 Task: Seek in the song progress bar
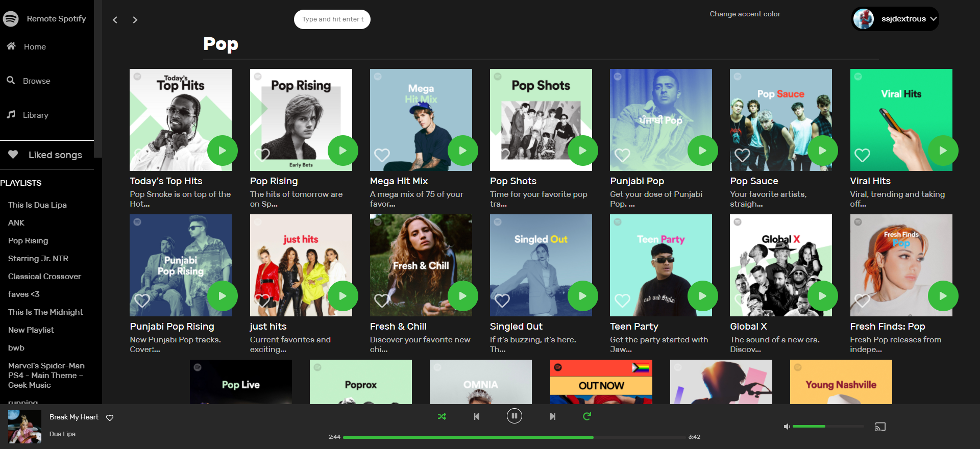click(x=514, y=437)
